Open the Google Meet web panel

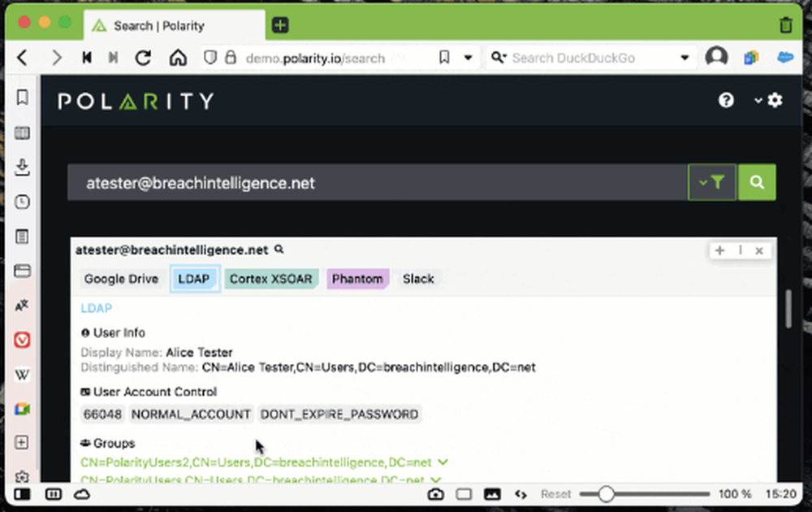pos(22,410)
